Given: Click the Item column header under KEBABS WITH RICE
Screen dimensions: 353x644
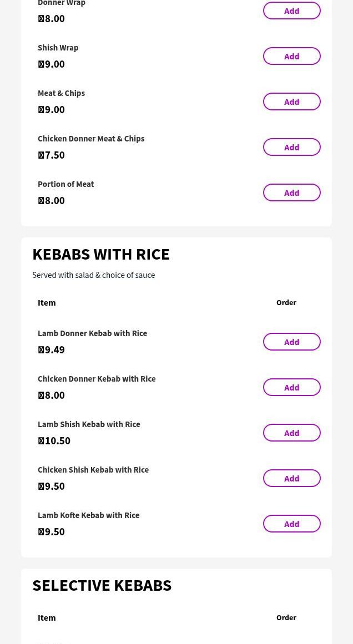Looking at the screenshot, I should [47, 302].
